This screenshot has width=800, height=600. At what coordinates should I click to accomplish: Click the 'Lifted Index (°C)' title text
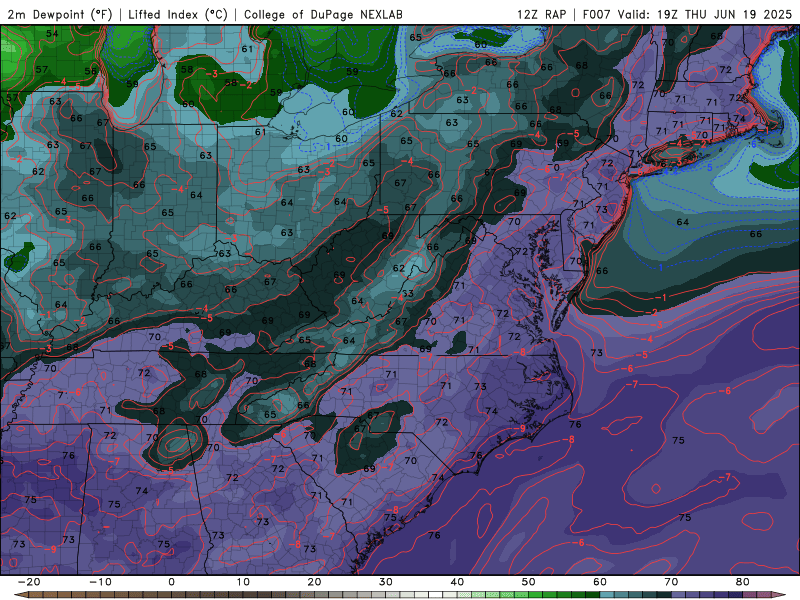click(178, 14)
